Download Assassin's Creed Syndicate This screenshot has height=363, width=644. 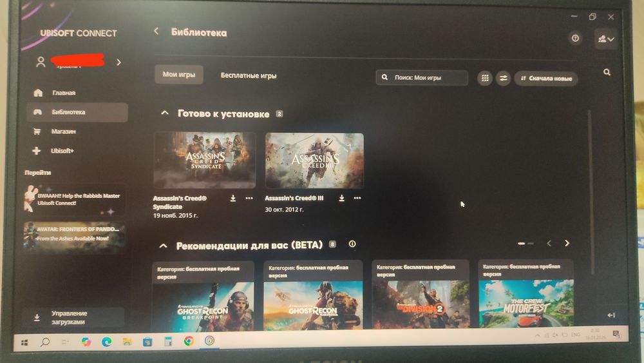click(x=233, y=198)
